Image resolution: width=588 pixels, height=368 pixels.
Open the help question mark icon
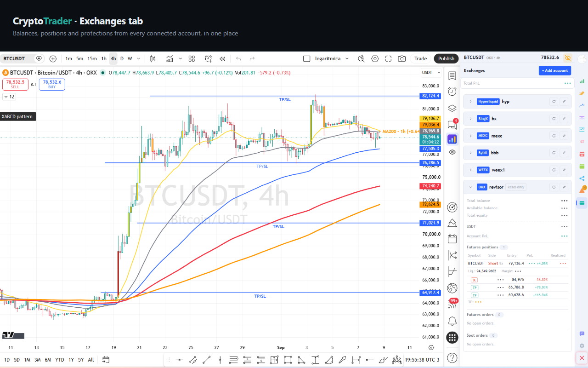point(452,357)
